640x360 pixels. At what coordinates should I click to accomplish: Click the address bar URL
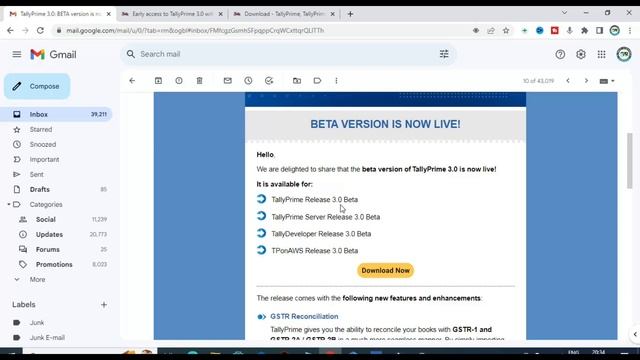click(195, 31)
